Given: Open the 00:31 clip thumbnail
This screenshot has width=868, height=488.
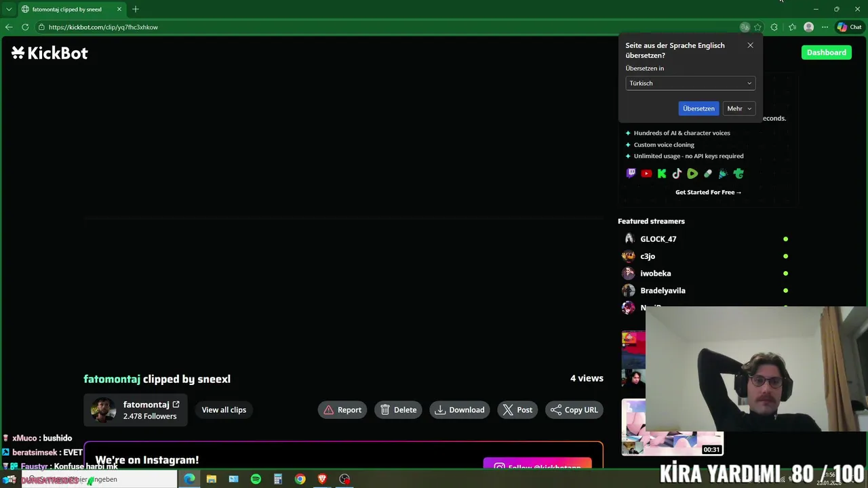Looking at the screenshot, I should (x=671, y=427).
